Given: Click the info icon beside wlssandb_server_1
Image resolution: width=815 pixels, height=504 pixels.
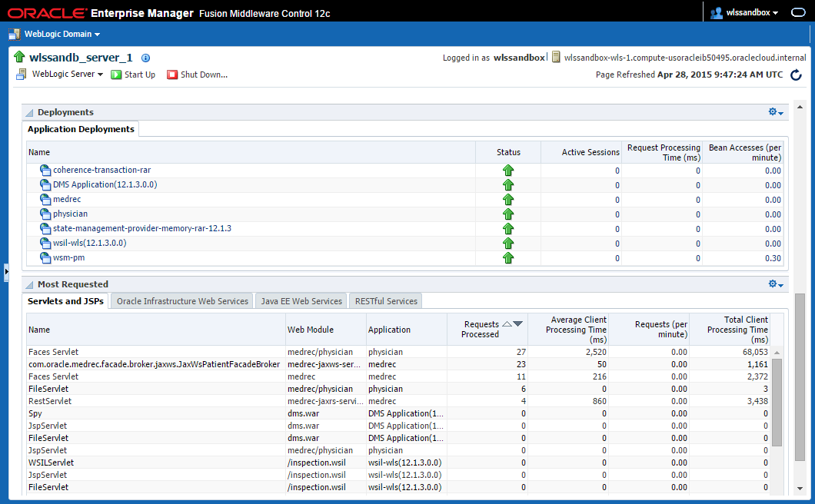Looking at the screenshot, I should [x=146, y=58].
